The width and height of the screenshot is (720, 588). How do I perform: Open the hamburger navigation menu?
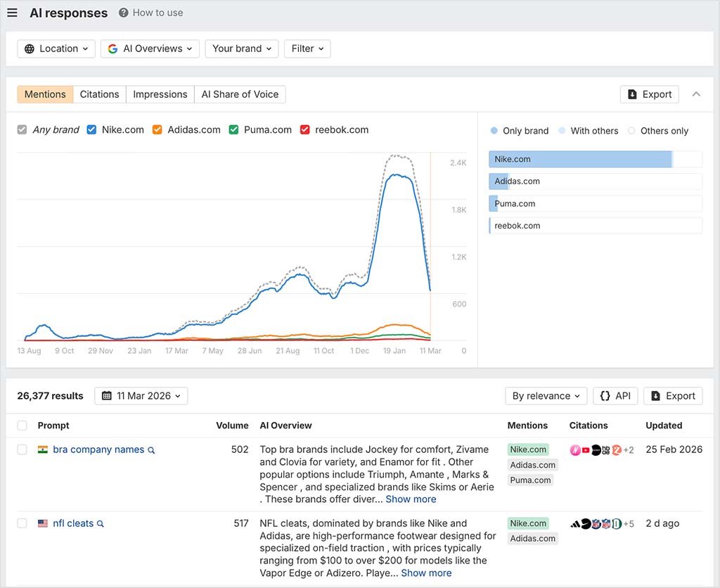tap(12, 13)
